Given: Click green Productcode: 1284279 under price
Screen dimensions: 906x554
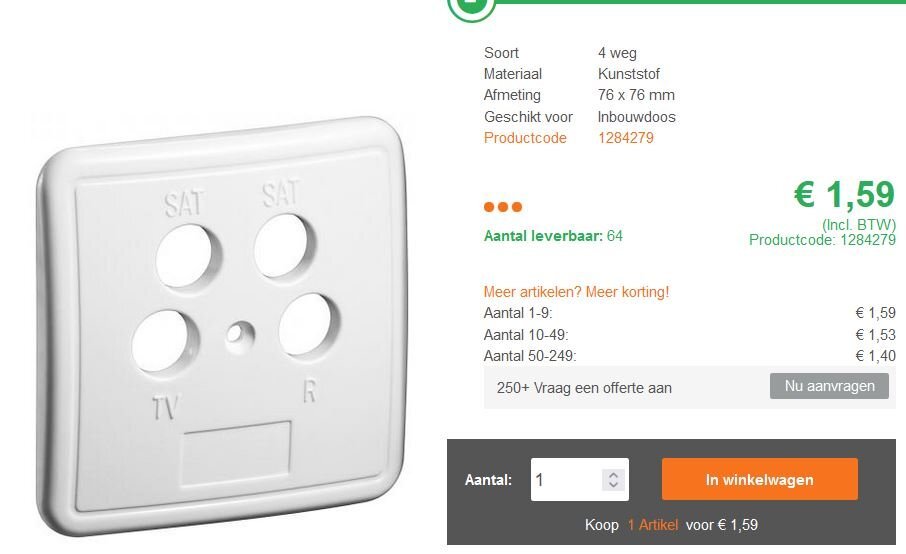Looking at the screenshot, I should 822,240.
